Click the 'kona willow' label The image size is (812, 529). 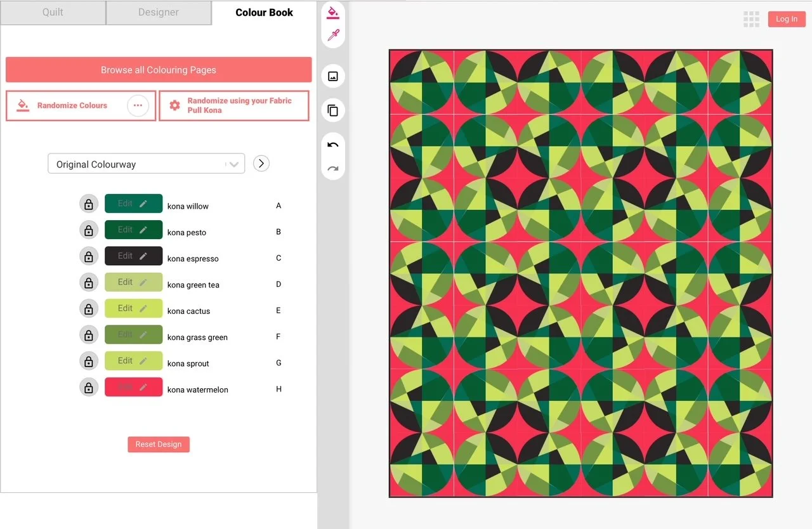[x=188, y=206]
